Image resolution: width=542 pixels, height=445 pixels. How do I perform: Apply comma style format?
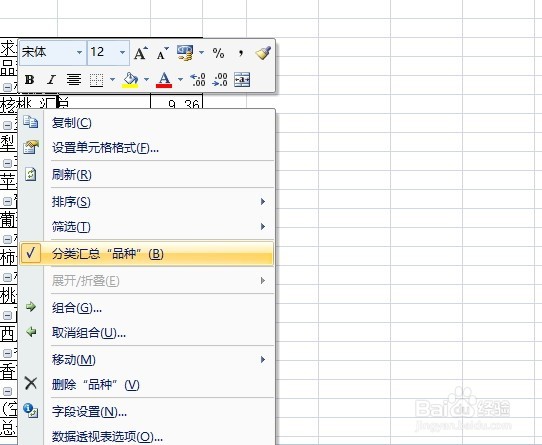tap(241, 53)
